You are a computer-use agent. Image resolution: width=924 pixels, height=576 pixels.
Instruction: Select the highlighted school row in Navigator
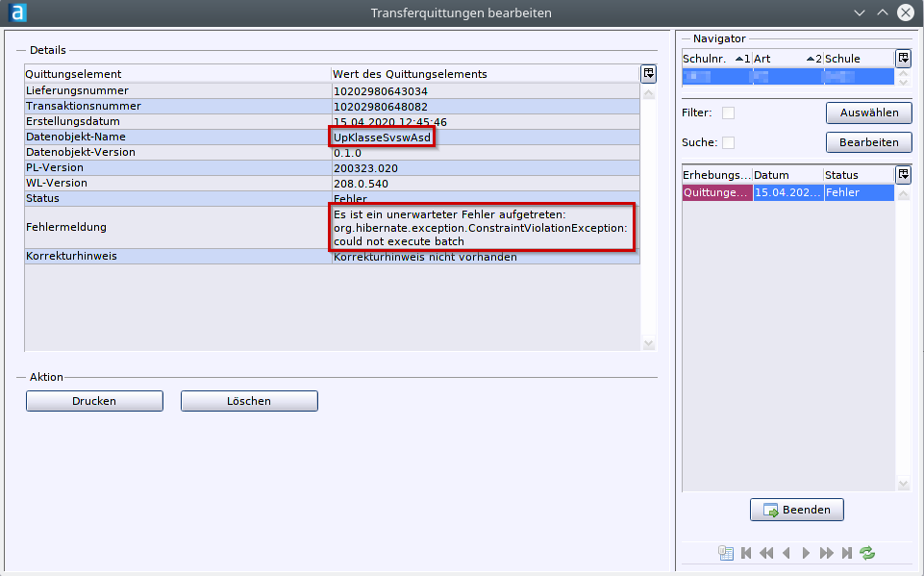(787, 77)
